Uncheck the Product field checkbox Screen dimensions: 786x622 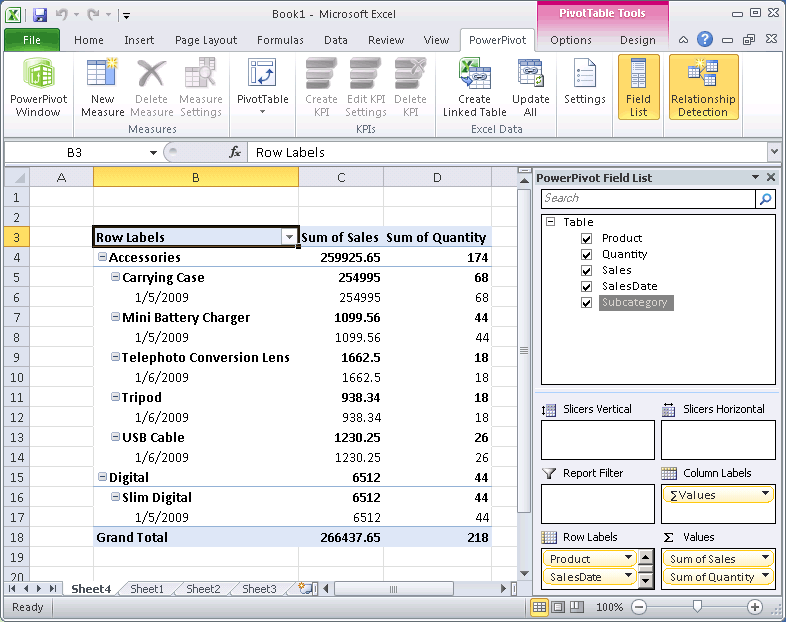[586, 239]
